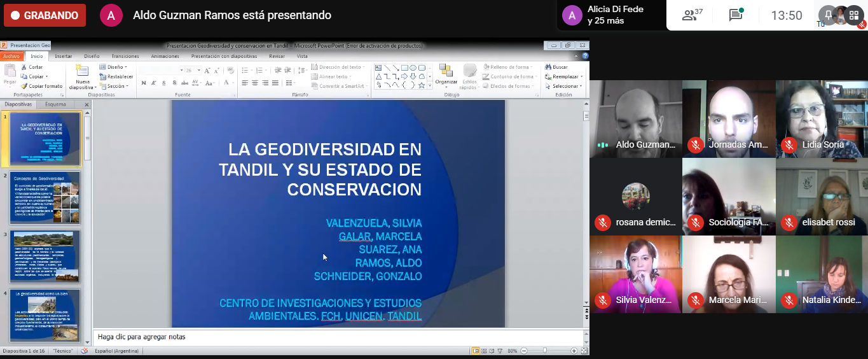This screenshot has width=868, height=359.
Task: Click the Cortar scissors icon
Action: [x=24, y=67]
